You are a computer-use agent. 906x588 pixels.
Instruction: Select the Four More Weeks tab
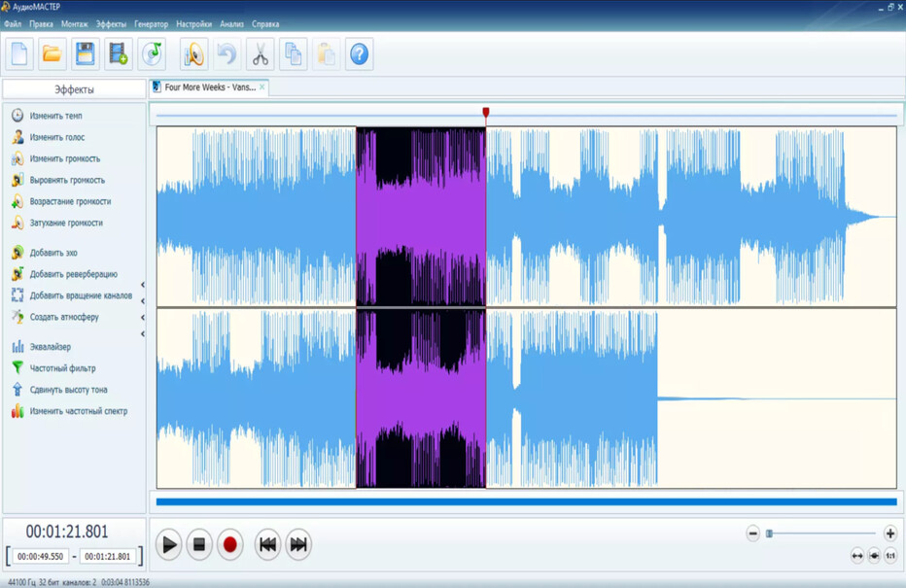[209, 87]
